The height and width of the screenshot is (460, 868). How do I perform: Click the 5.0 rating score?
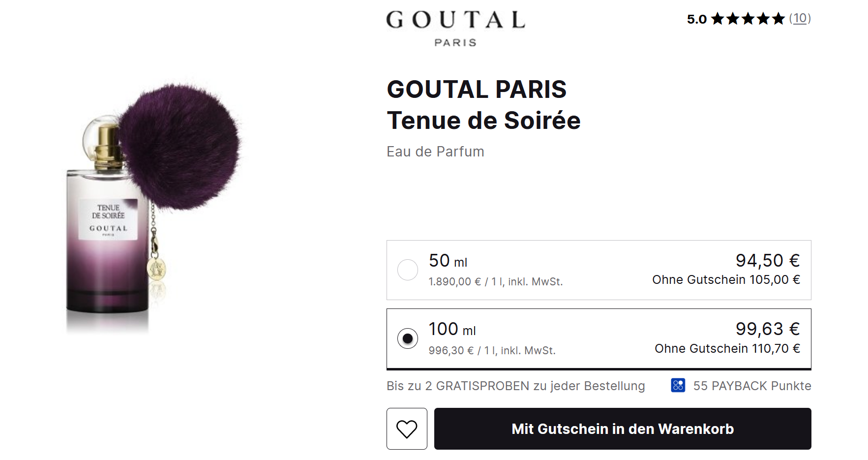(696, 19)
